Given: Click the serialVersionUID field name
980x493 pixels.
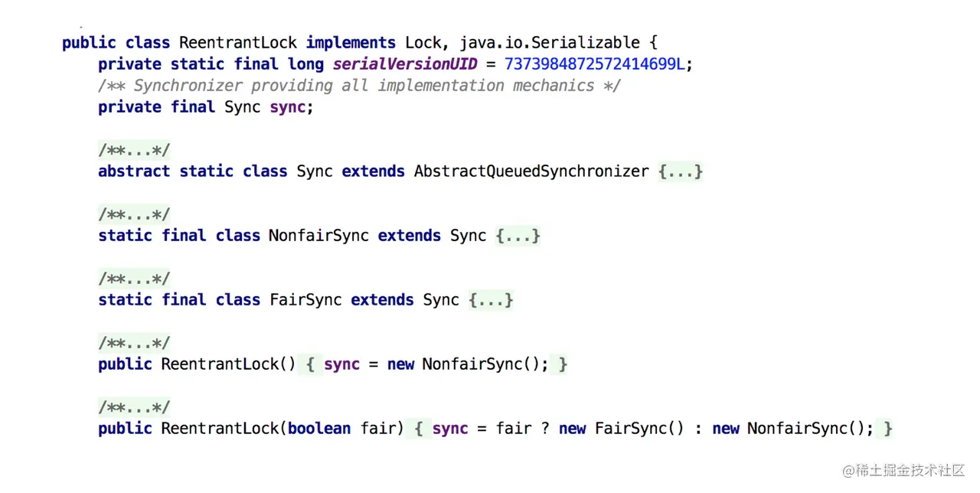Looking at the screenshot, I should [405, 64].
